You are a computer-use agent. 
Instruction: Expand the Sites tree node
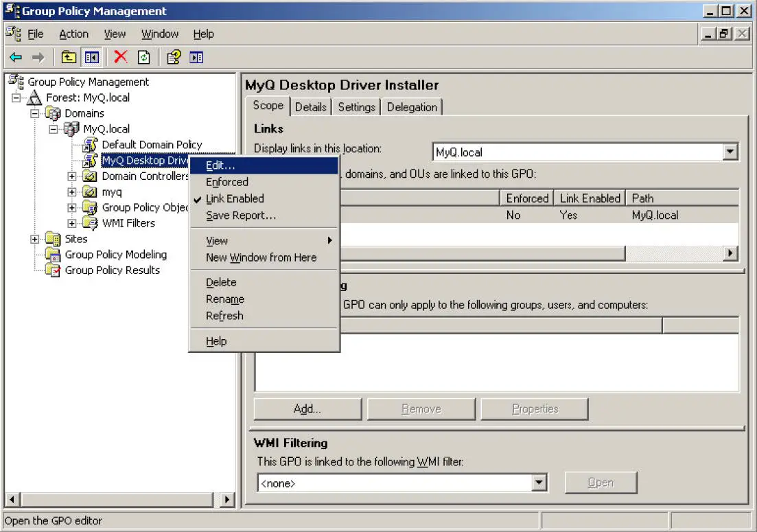coord(35,239)
